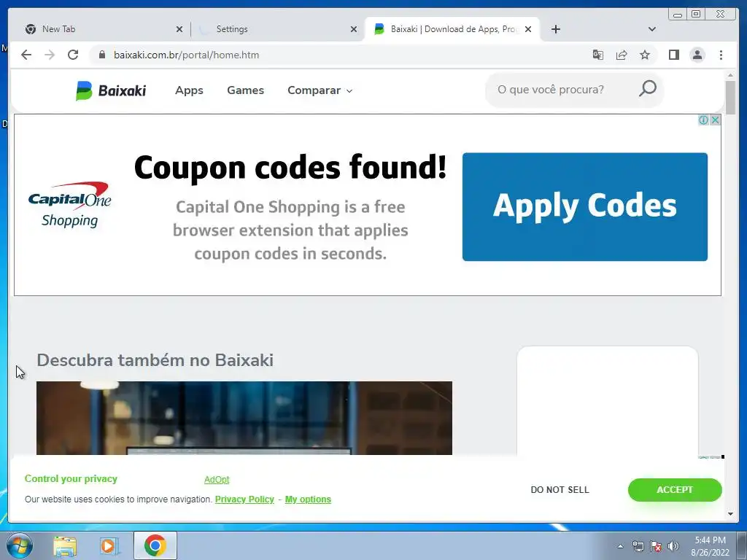Image resolution: width=747 pixels, height=560 pixels.
Task: Click the search magnifier icon
Action: 648,89
